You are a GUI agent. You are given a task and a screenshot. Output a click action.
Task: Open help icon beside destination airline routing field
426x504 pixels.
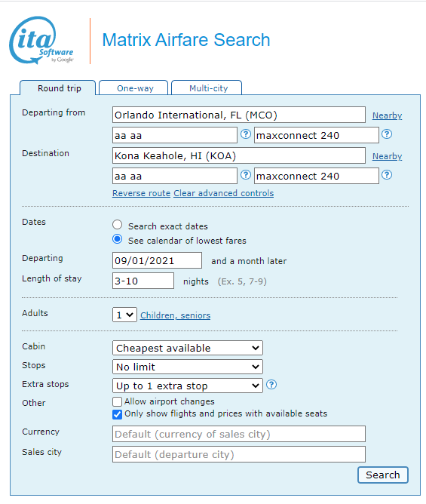pos(246,175)
